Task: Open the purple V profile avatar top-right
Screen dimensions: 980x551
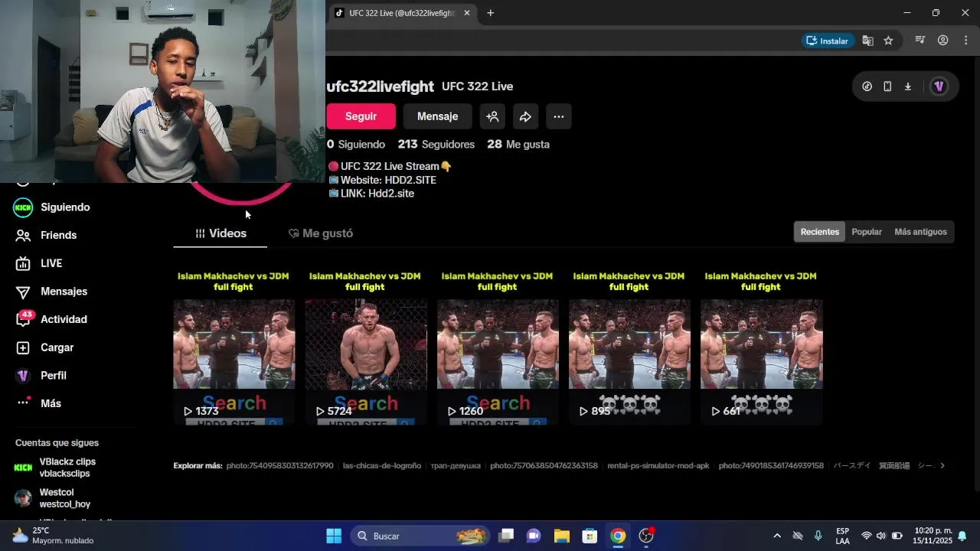Action: 939,86
